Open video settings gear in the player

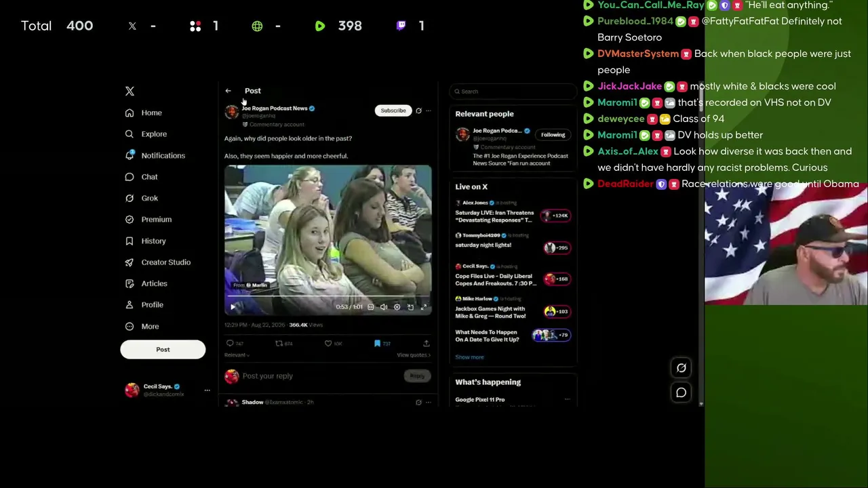tap(397, 307)
